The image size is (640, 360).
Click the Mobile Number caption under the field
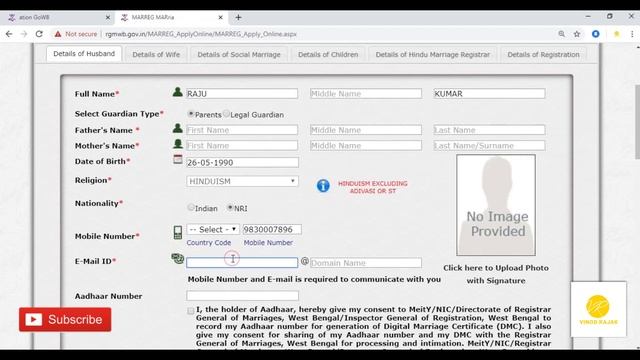268,242
